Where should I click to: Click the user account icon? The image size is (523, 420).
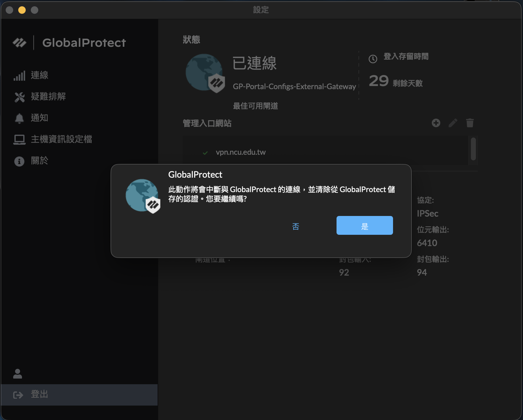[x=18, y=374]
